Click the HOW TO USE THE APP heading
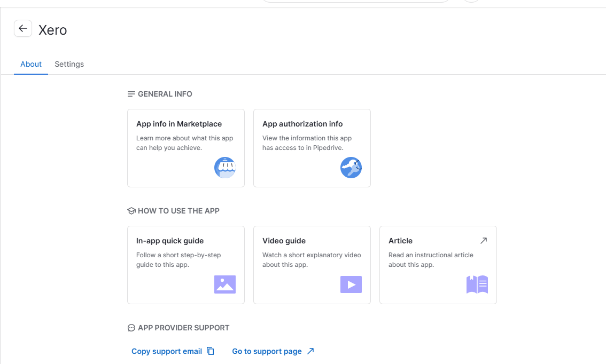This screenshot has width=606, height=364. click(178, 211)
